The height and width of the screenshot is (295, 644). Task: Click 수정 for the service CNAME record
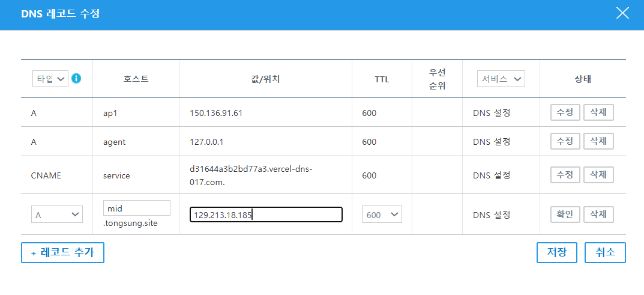565,175
